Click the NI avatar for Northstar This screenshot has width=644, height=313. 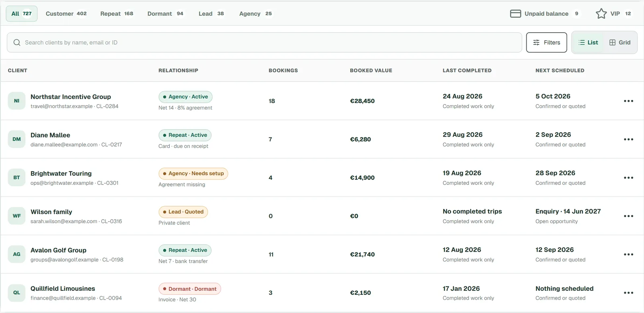tap(17, 101)
